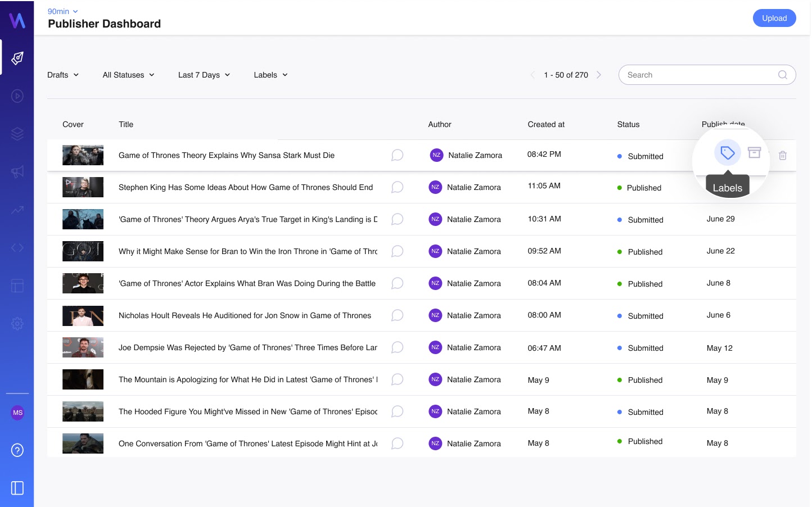Toggle the sidebar panel collapse icon
Viewport: 812px width, 507px height.
(17, 488)
